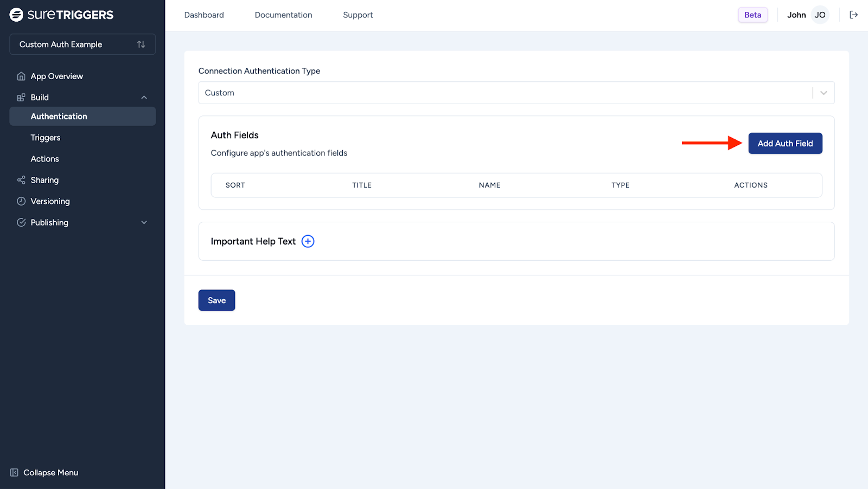Click the Build blocks icon
868x489 pixels.
tap(21, 98)
